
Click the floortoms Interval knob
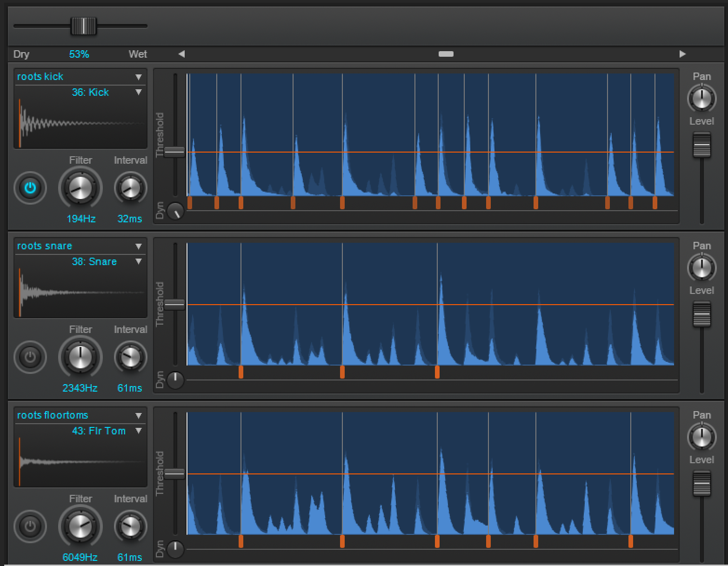tap(130, 526)
